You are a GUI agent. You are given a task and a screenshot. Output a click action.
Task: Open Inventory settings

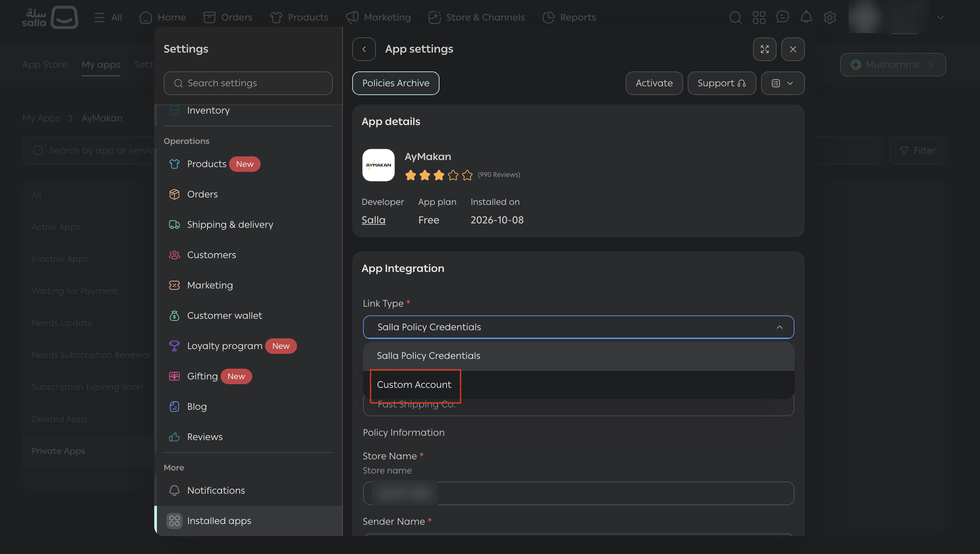(x=248, y=111)
